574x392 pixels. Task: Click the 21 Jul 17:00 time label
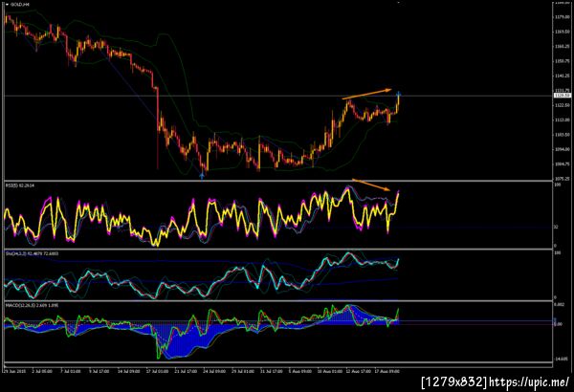186,371
